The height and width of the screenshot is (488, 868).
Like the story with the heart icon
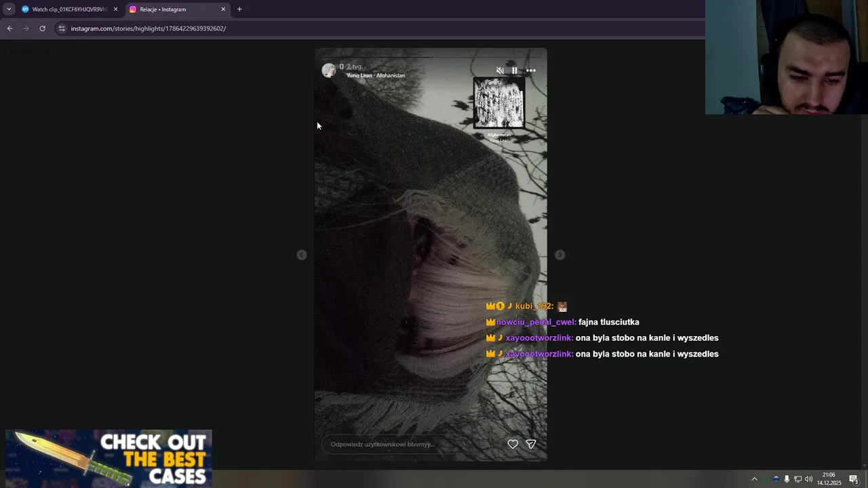coord(513,444)
